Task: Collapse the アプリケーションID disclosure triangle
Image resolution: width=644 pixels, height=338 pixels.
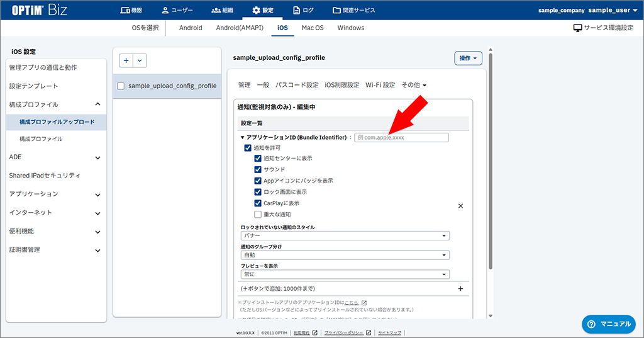Action: click(x=242, y=137)
